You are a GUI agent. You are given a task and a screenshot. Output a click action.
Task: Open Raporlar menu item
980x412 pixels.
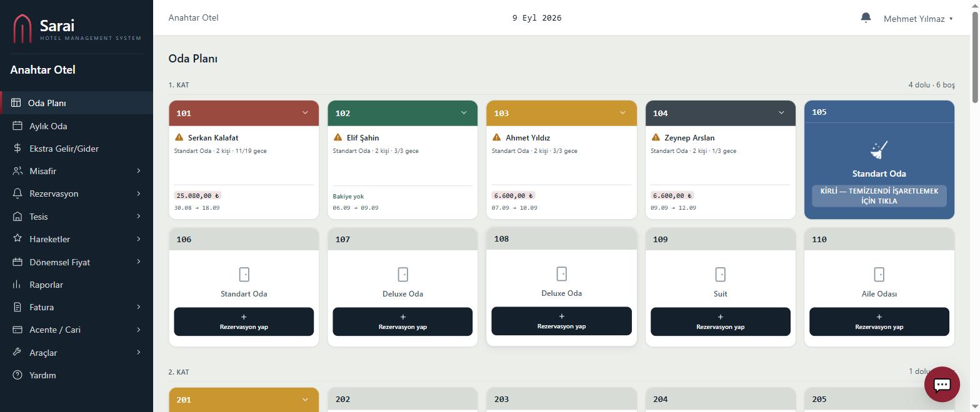point(76,285)
